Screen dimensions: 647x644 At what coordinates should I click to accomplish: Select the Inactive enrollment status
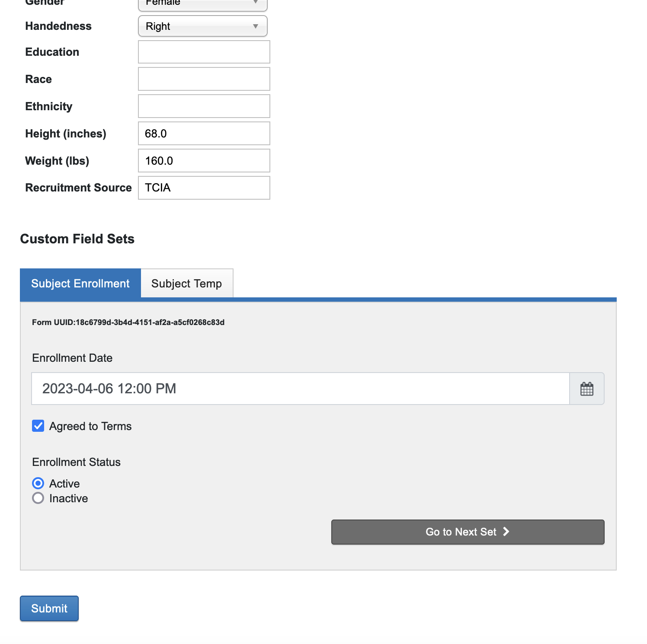[x=38, y=498]
